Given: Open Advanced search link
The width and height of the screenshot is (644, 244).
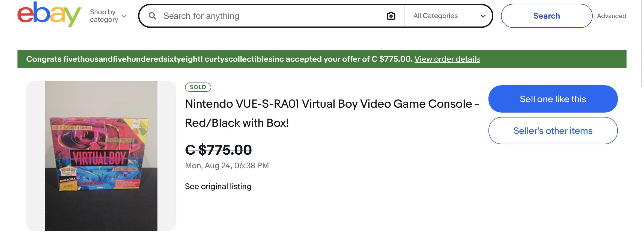Looking at the screenshot, I should click(611, 16).
